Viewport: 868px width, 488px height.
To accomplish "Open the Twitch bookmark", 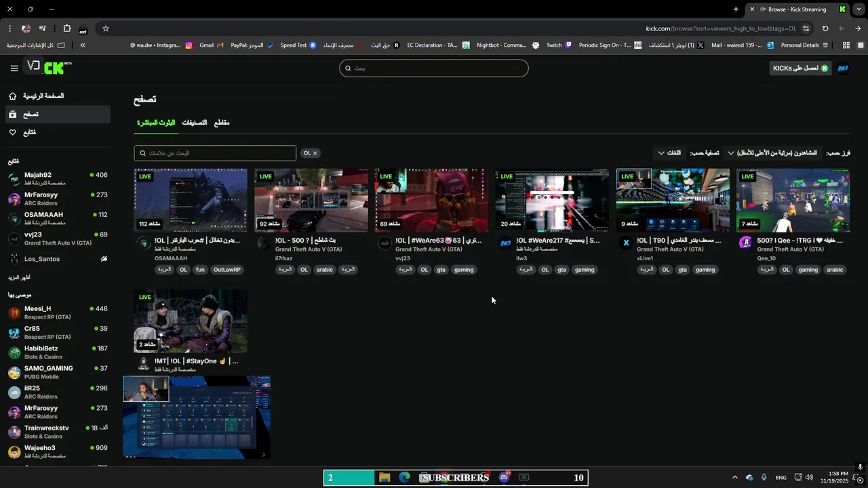I will tap(559, 45).
